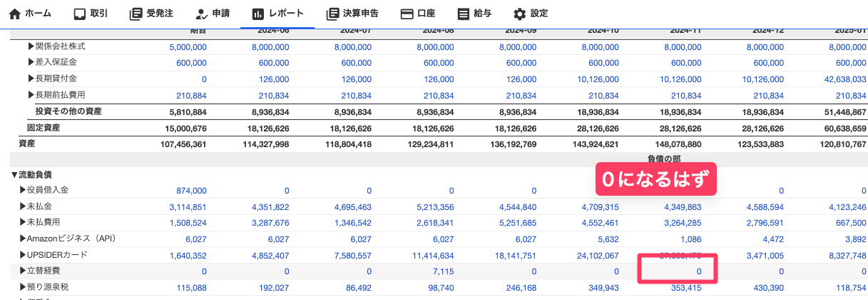
Task: Expand the 差入保証金 row
Action: coord(31,62)
